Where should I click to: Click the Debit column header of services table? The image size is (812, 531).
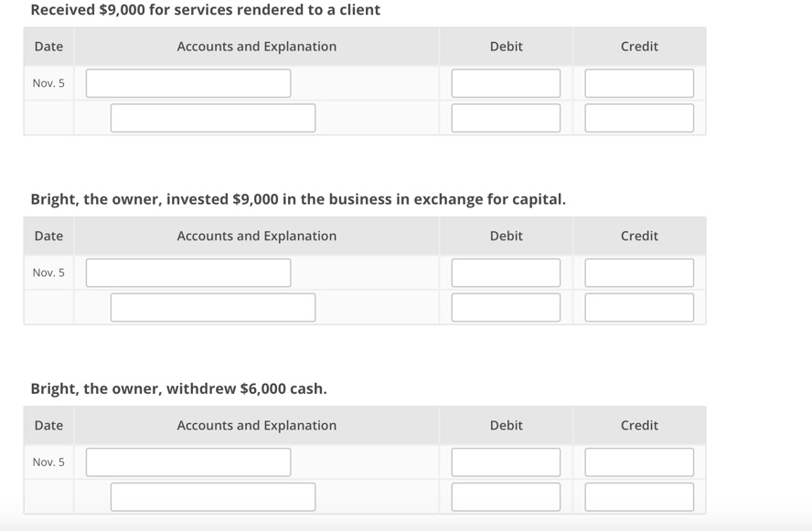point(505,46)
